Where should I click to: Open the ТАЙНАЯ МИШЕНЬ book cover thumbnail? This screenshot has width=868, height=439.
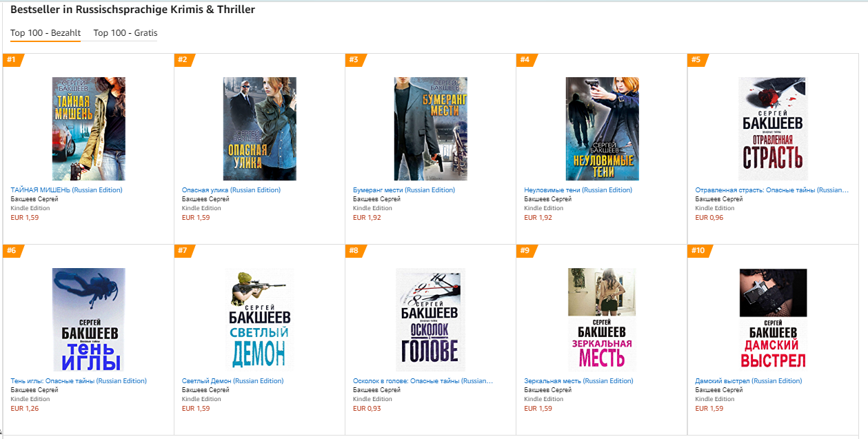(x=88, y=129)
